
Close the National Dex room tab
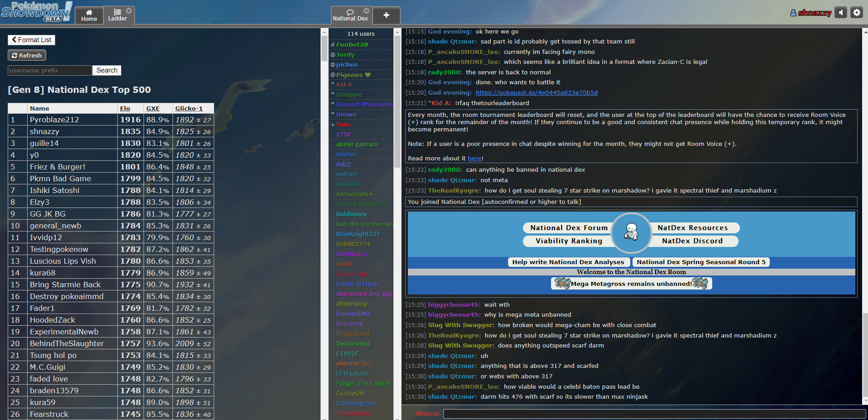point(366,10)
